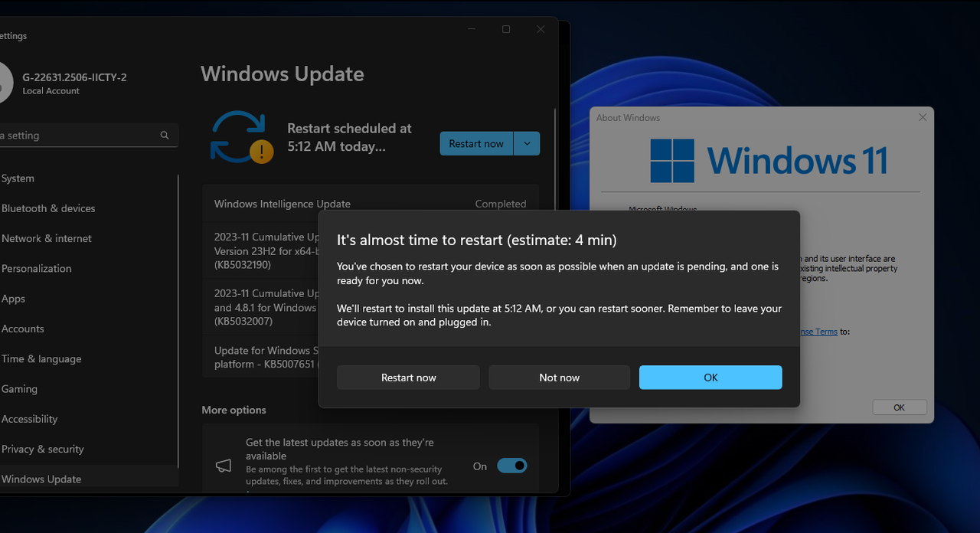The width and height of the screenshot is (980, 533).
Task: Click OK in the About Windows window
Action: tap(899, 407)
